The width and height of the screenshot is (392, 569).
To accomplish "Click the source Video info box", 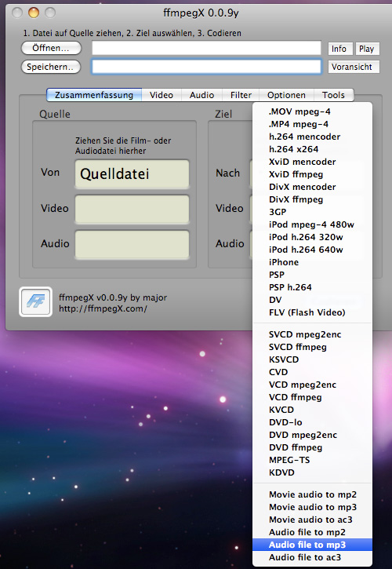I will (132, 209).
